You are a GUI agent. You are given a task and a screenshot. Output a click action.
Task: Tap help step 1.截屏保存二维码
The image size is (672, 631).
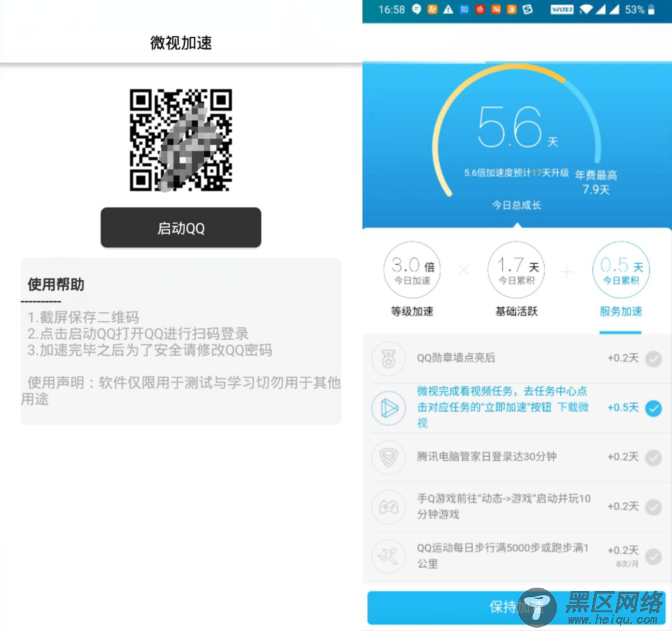[x=83, y=318]
